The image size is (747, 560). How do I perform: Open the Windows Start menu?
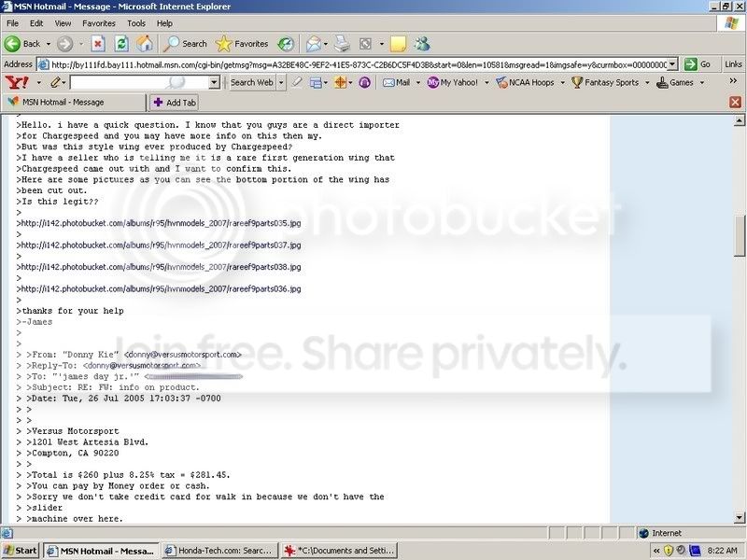pos(21,550)
